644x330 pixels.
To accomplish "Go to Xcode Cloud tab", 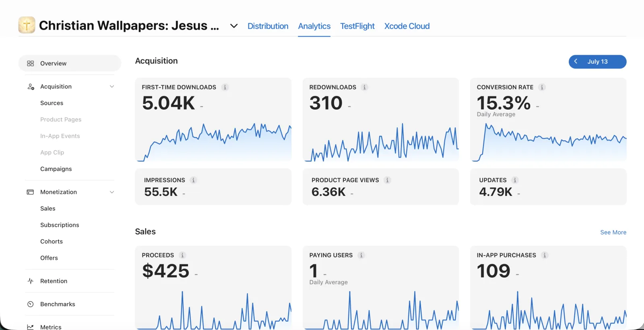I will (x=407, y=26).
